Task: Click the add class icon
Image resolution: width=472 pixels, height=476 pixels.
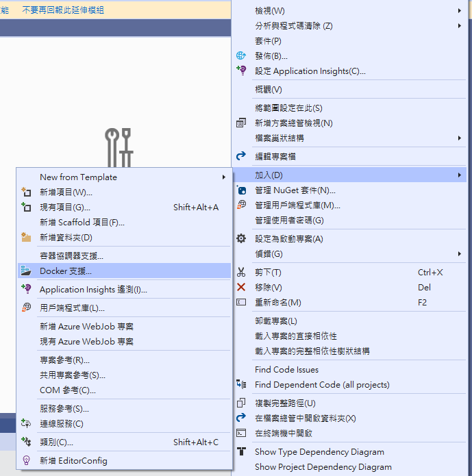Action: (x=26, y=442)
